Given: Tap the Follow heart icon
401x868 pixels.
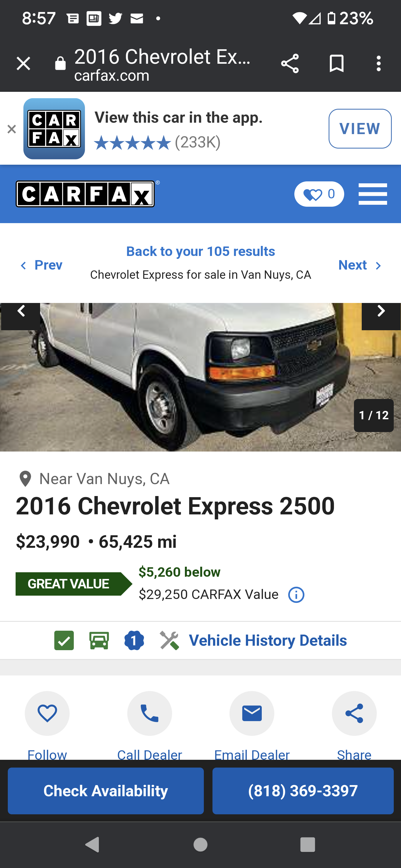Looking at the screenshot, I should coord(47,713).
